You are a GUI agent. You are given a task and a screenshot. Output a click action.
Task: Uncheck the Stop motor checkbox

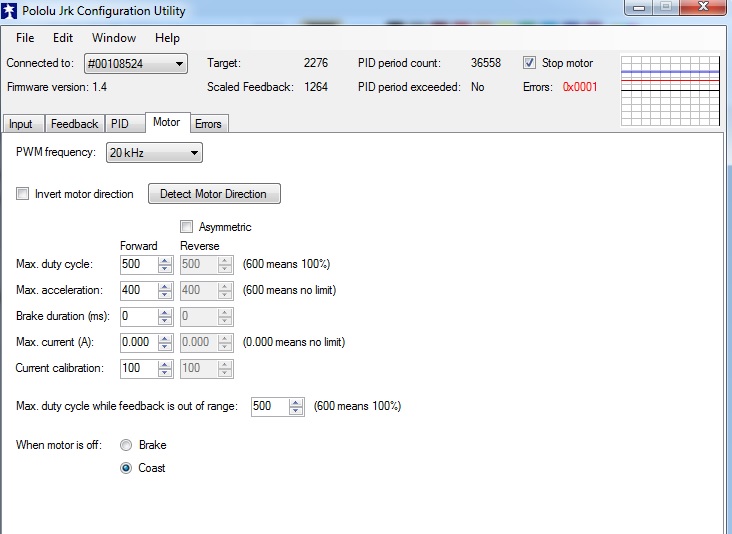pyautogui.click(x=530, y=63)
